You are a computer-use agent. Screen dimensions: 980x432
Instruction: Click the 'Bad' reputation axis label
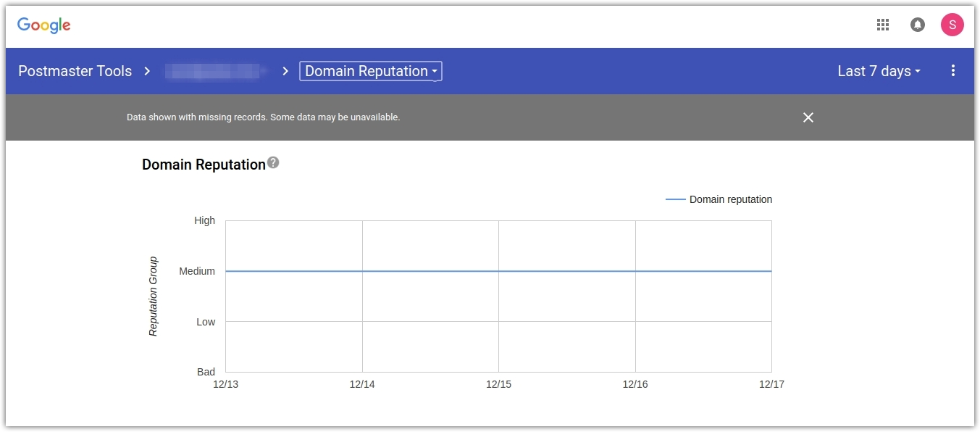click(x=206, y=372)
